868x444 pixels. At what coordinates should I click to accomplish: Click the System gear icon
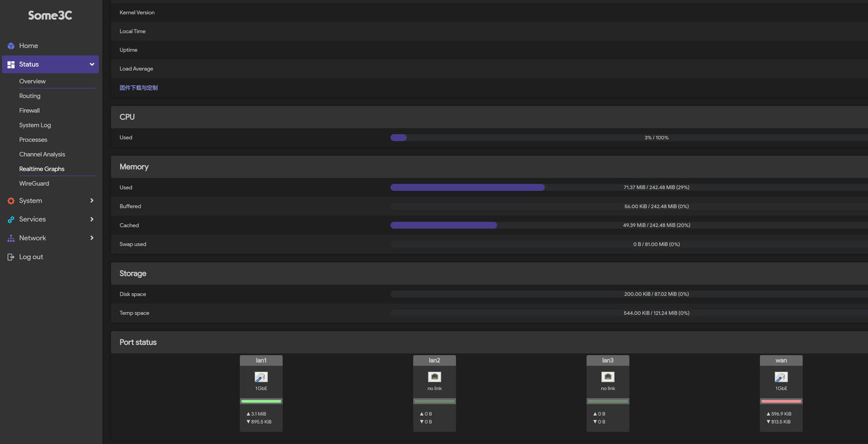[11, 201]
